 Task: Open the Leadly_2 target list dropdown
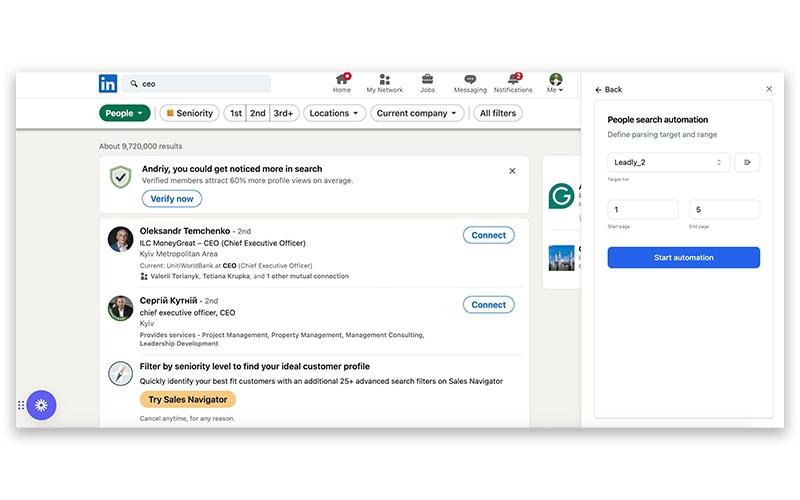tap(668, 162)
